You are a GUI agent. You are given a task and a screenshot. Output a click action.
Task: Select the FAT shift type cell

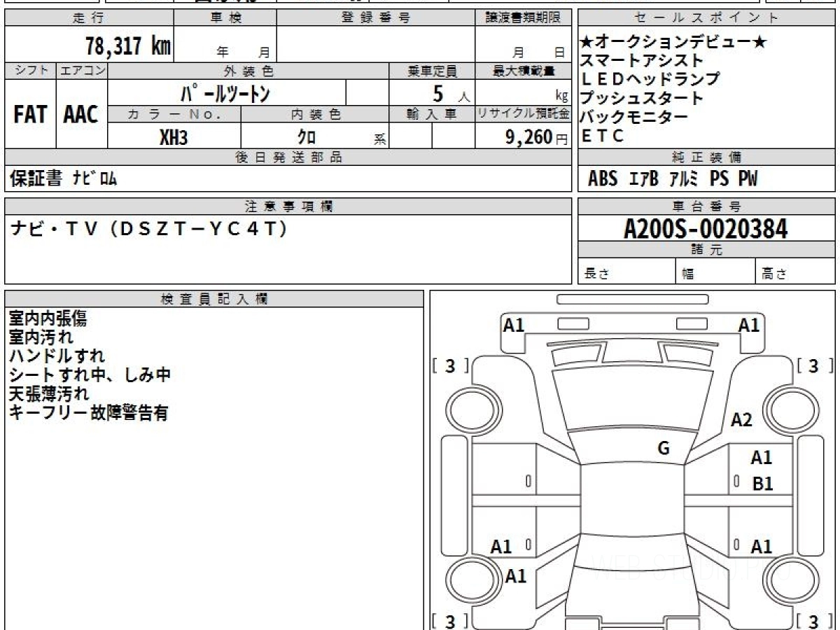point(30,114)
